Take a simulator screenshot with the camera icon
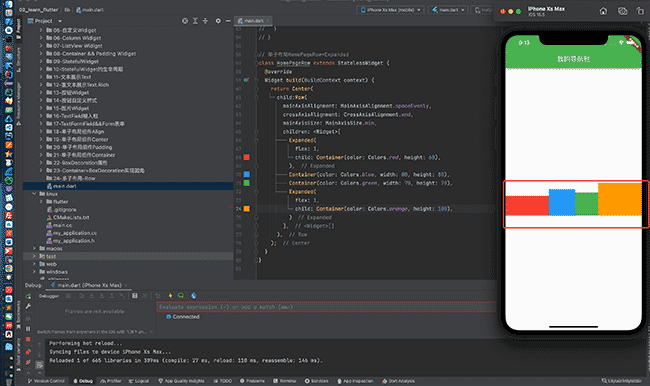Screen dimensions: 650x386 pyautogui.click(x=622, y=11)
